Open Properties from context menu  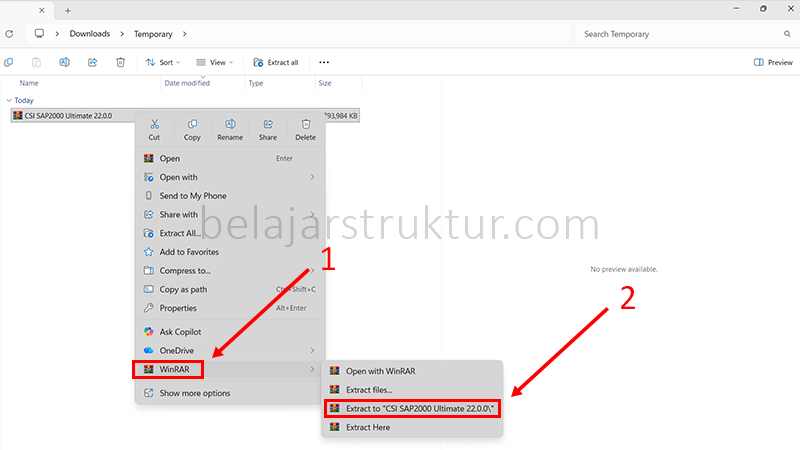pos(230,308)
